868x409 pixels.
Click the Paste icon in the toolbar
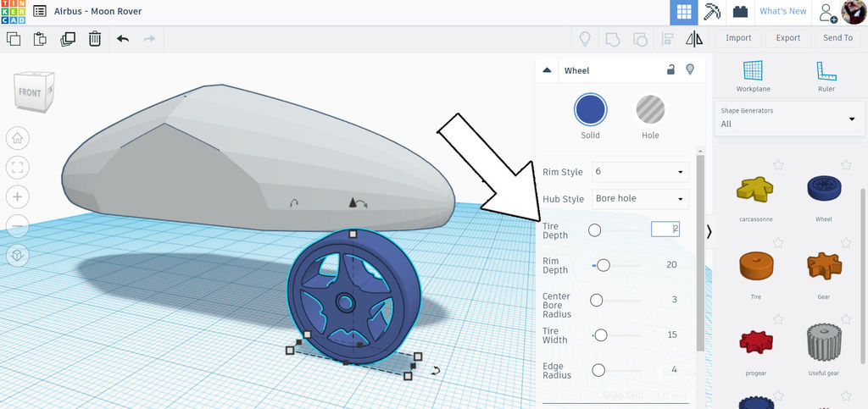point(40,39)
